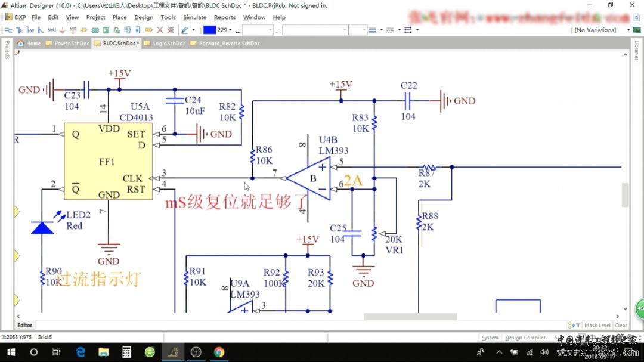Viewport: 644px width, 362px height.
Task: Click the Clear button
Action: click(x=621, y=326)
